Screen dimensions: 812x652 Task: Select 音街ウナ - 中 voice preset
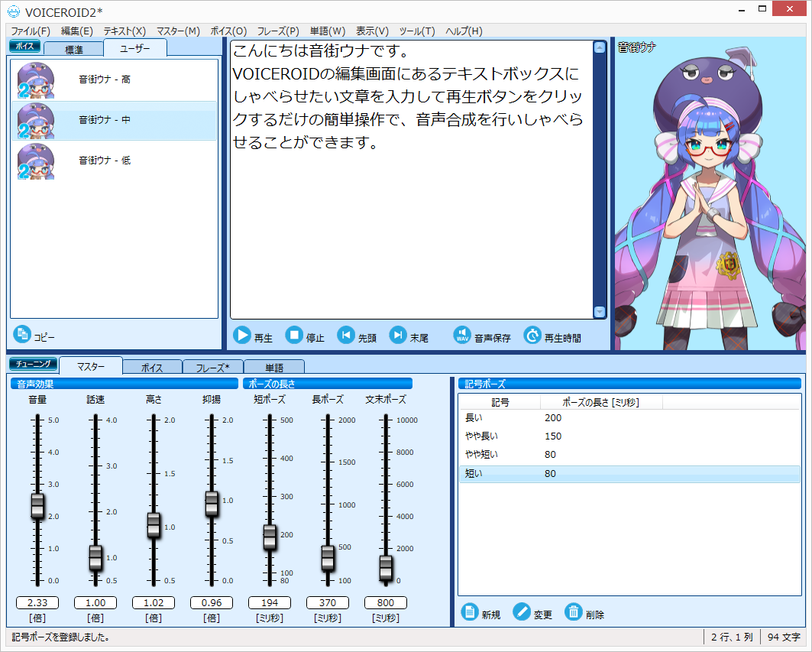pyautogui.click(x=114, y=120)
